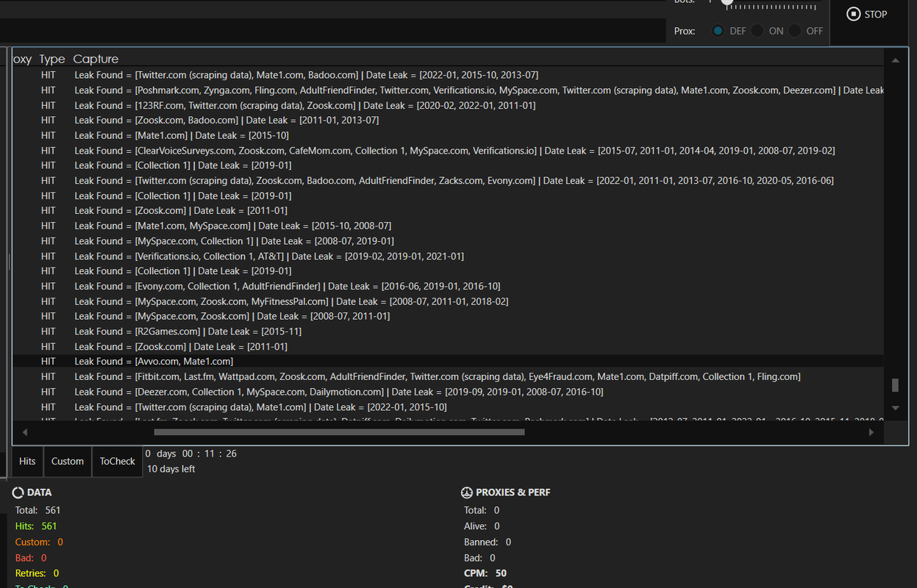
Task: Select the row starting with ClearVoiceSurveys.com
Action: [x=448, y=150]
